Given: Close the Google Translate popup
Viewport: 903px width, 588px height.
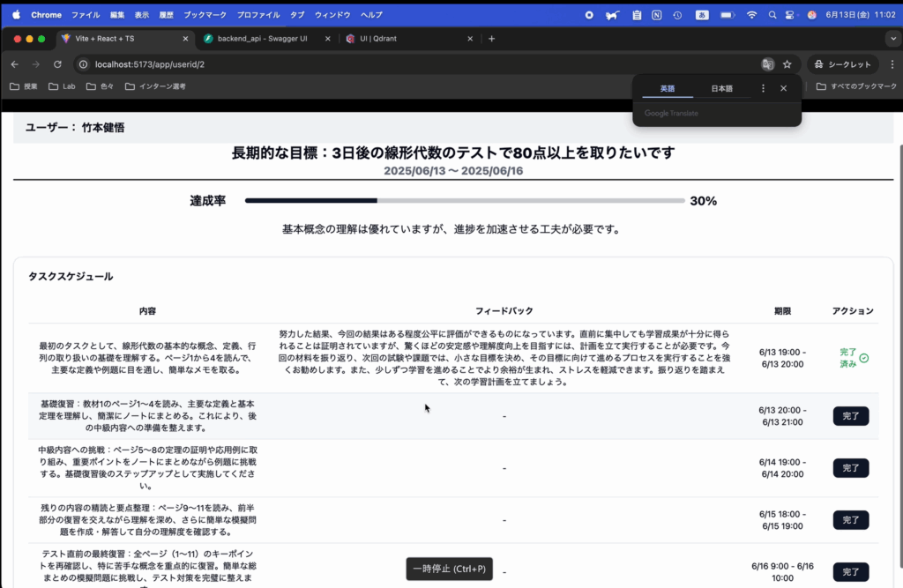Looking at the screenshot, I should pos(783,88).
